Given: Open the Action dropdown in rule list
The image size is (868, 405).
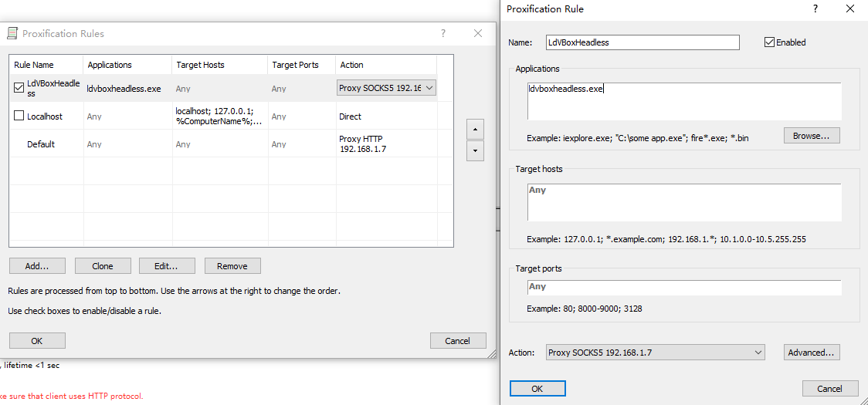Looking at the screenshot, I should click(429, 88).
